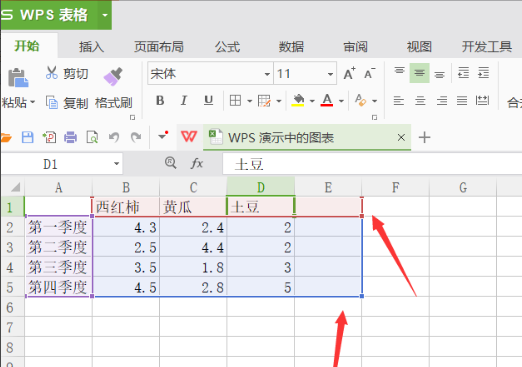Undo the last action

click(x=114, y=137)
